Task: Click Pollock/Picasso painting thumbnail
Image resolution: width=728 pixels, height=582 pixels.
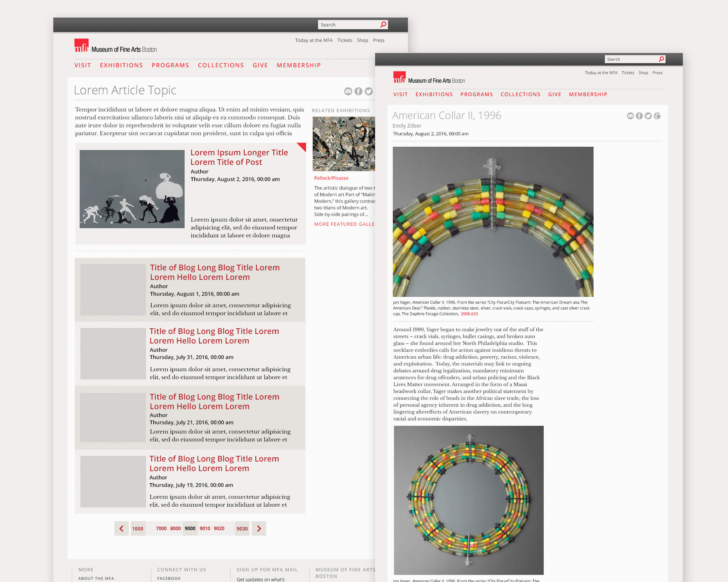Action: pos(344,144)
